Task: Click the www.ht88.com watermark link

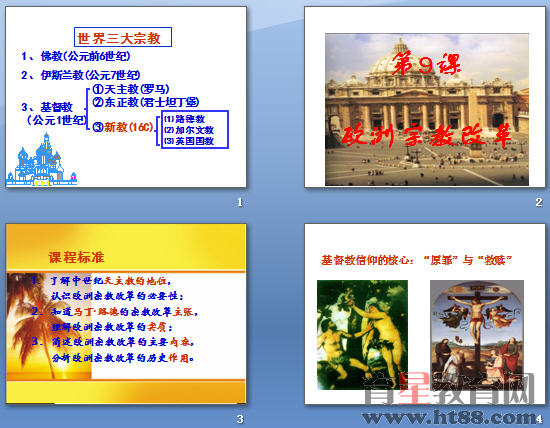Action: (x=450, y=417)
